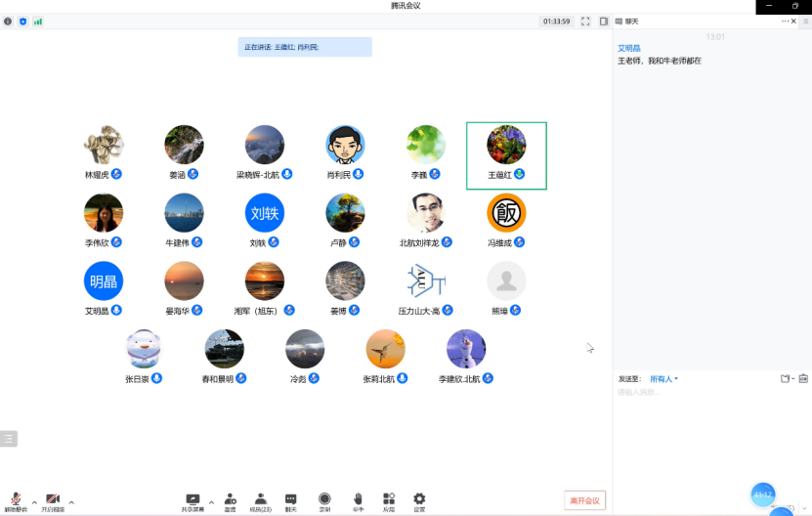The height and width of the screenshot is (516, 812).
Task: Click the Share Screen (共享屏幕) icon
Action: pos(192,500)
